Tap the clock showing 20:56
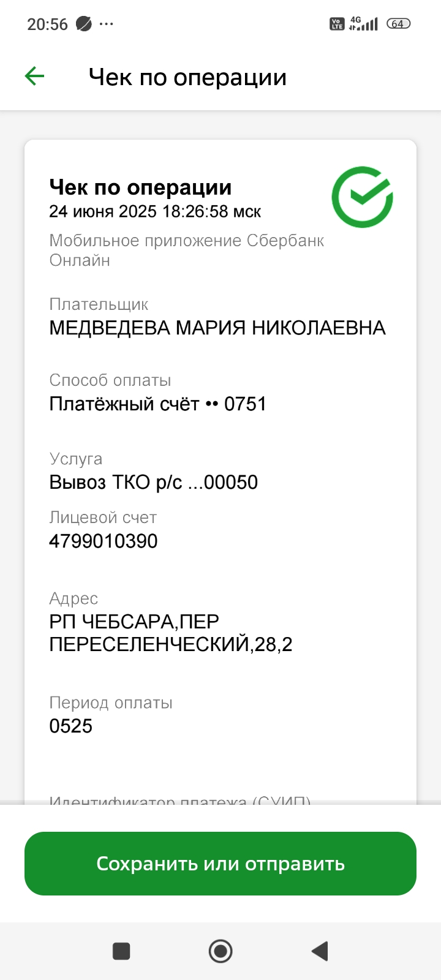Image resolution: width=441 pixels, height=980 pixels. 47,24
